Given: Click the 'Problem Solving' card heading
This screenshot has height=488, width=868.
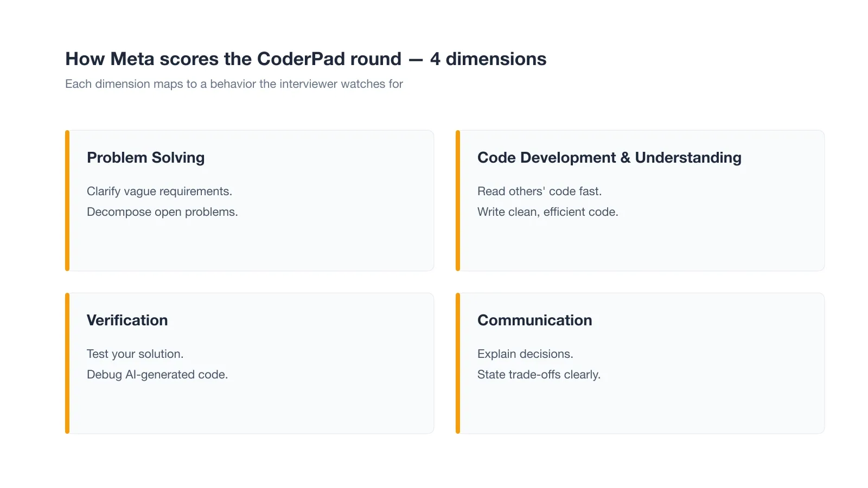Looking at the screenshot, I should pos(146,157).
